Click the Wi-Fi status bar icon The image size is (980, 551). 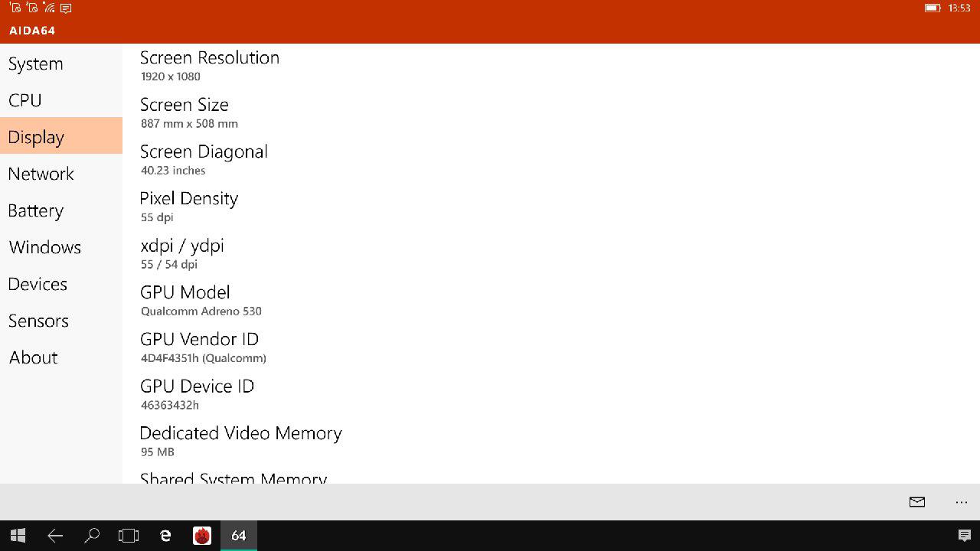tap(50, 8)
